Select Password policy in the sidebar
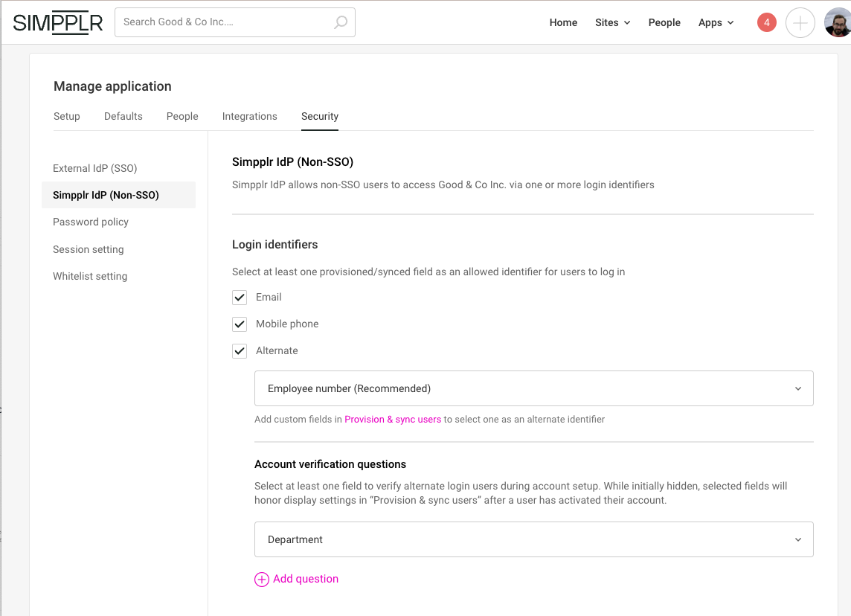 click(x=91, y=222)
